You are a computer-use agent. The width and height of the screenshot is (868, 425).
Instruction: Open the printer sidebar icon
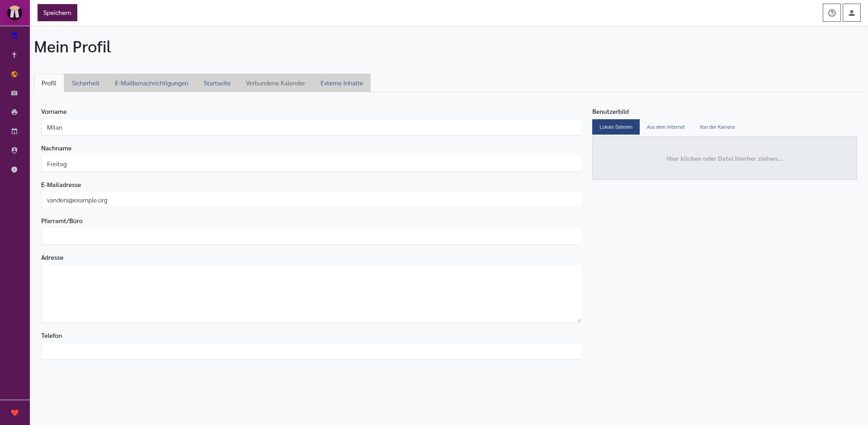pos(14,112)
